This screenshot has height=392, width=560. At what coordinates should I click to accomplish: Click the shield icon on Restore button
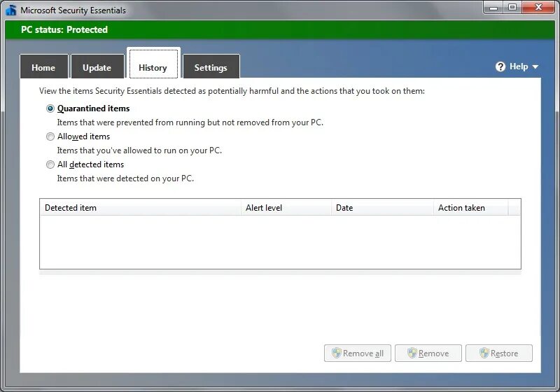pos(484,353)
